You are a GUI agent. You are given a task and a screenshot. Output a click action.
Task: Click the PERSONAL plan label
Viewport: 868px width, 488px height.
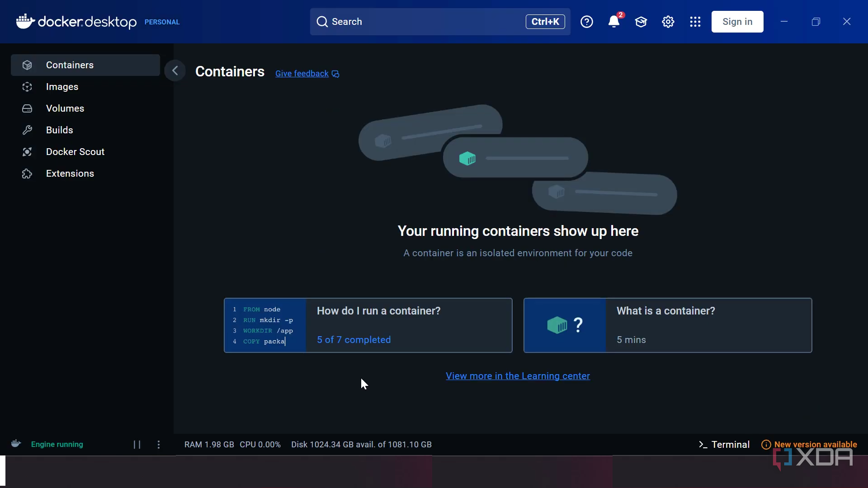[x=162, y=22]
